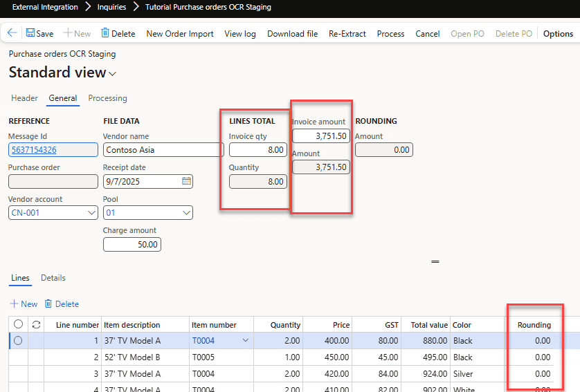Click the Save disk icon
Screen dimensions: 580x392
coord(31,33)
